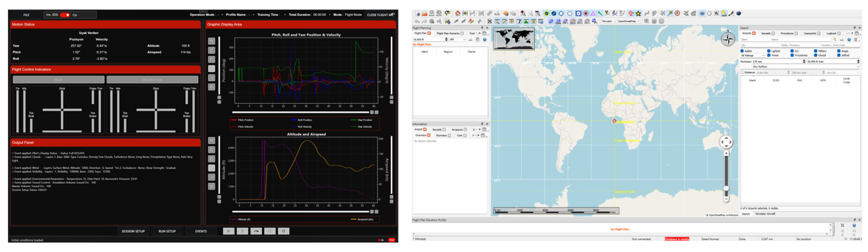Click the SESSION SETUP button

[x=133, y=231]
